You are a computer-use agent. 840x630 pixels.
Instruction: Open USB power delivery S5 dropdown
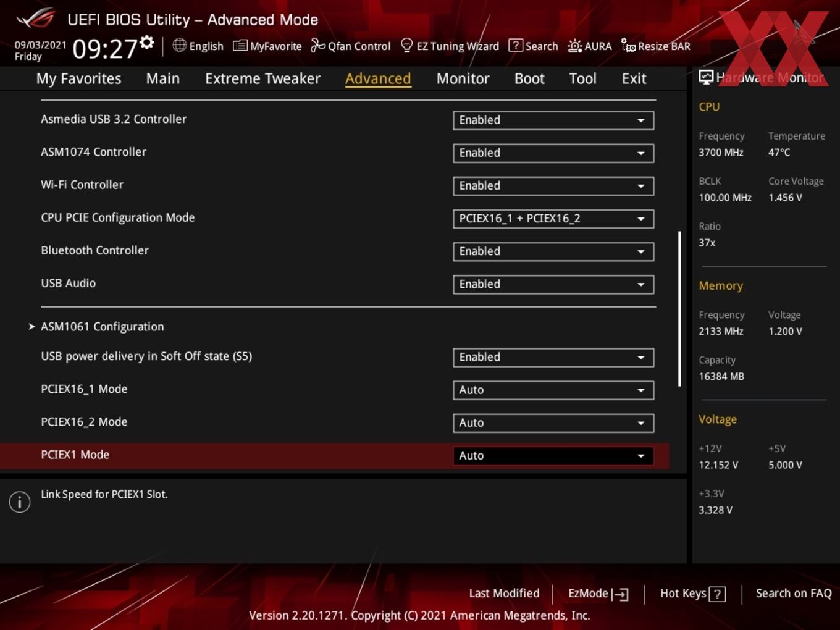[553, 357]
